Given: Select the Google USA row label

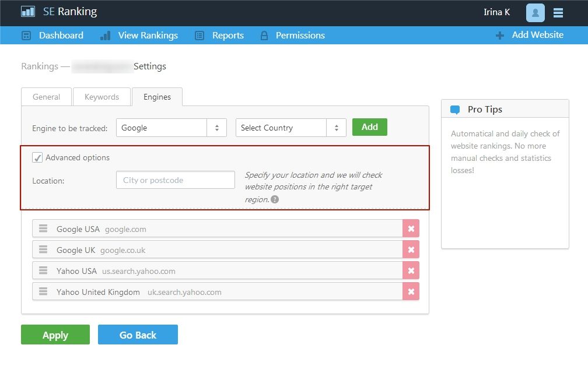Looking at the screenshot, I should tap(78, 229).
